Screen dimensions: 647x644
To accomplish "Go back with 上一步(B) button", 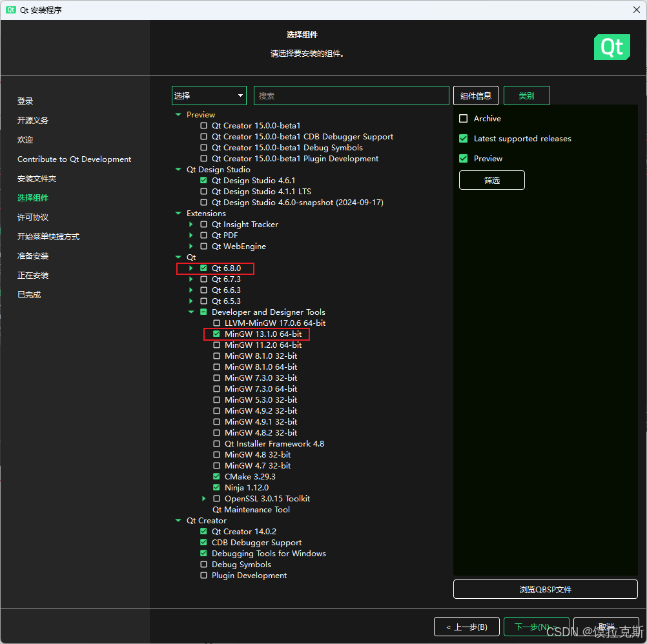I will [x=467, y=627].
